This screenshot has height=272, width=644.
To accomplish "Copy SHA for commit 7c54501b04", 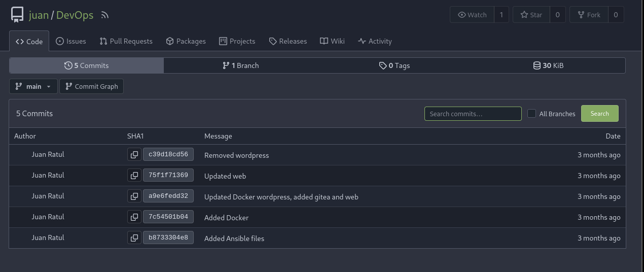I will pos(134,217).
